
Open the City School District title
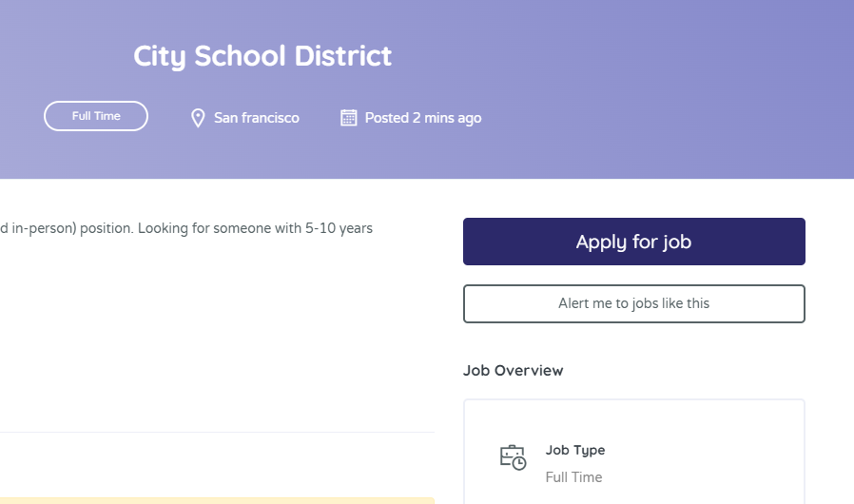(x=262, y=56)
